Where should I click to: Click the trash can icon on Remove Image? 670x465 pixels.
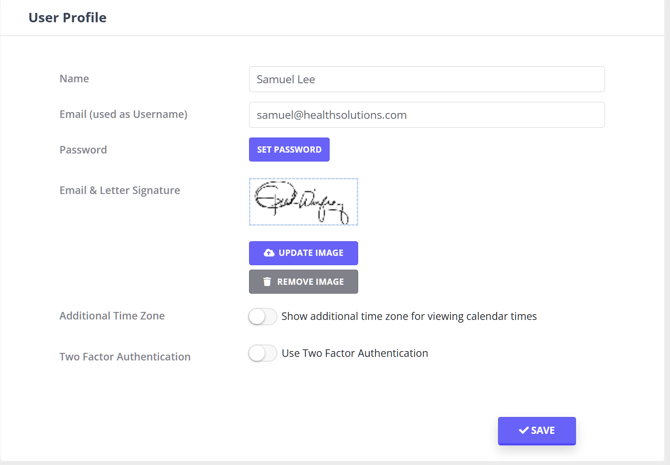coord(267,282)
